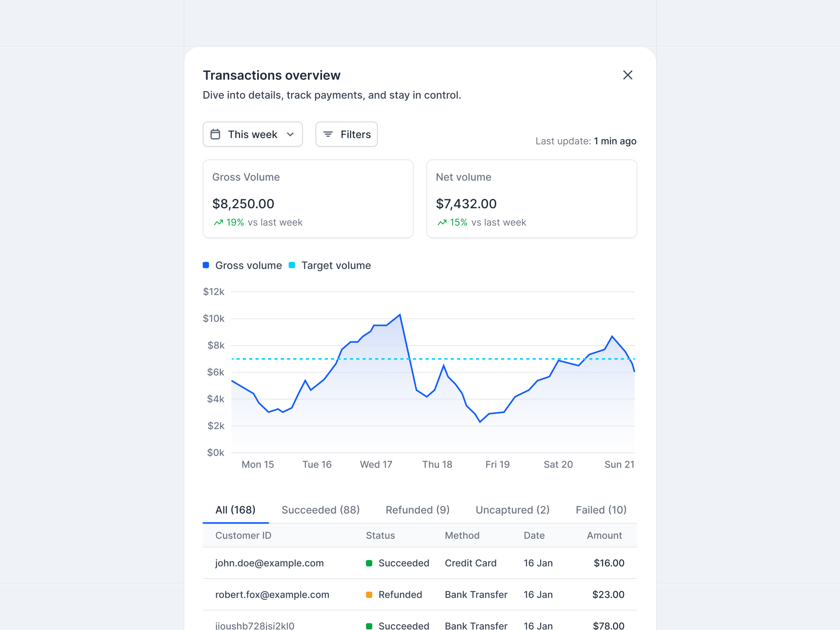The height and width of the screenshot is (630, 840).
Task: Open the Refunded (9) tab
Action: click(417, 510)
